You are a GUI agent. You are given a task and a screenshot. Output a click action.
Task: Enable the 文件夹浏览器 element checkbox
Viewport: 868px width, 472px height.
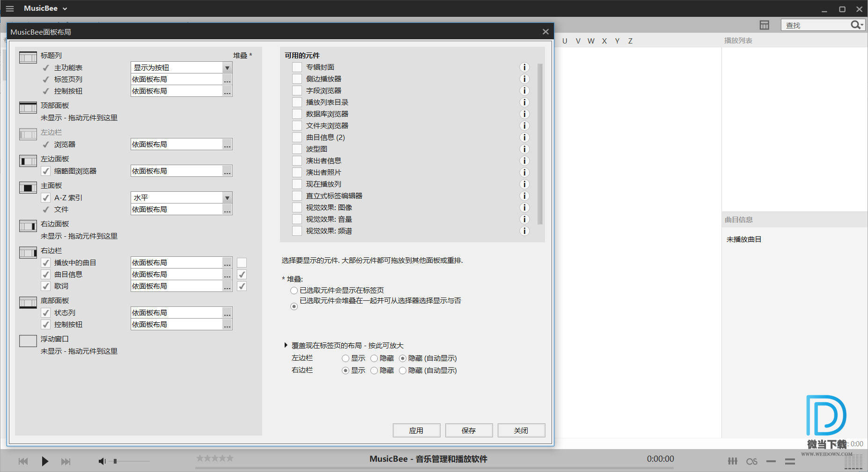(x=297, y=126)
